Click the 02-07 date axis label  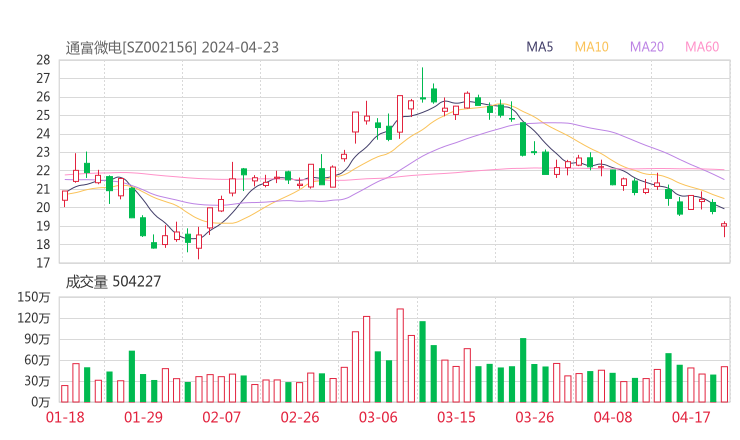tap(221, 417)
